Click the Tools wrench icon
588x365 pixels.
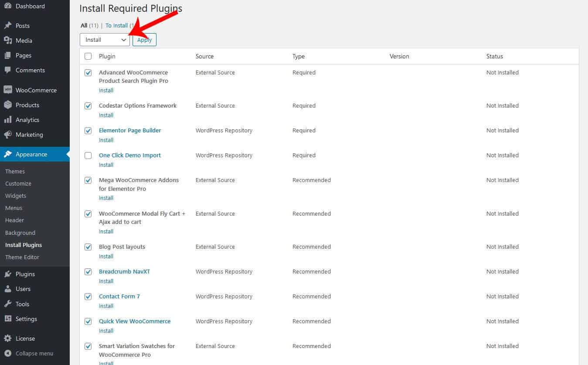tap(7, 304)
